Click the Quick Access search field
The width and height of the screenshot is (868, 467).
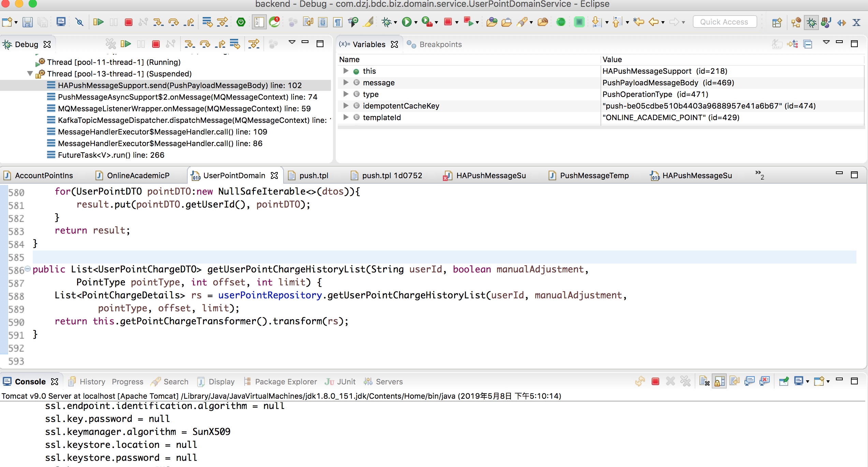coord(724,22)
